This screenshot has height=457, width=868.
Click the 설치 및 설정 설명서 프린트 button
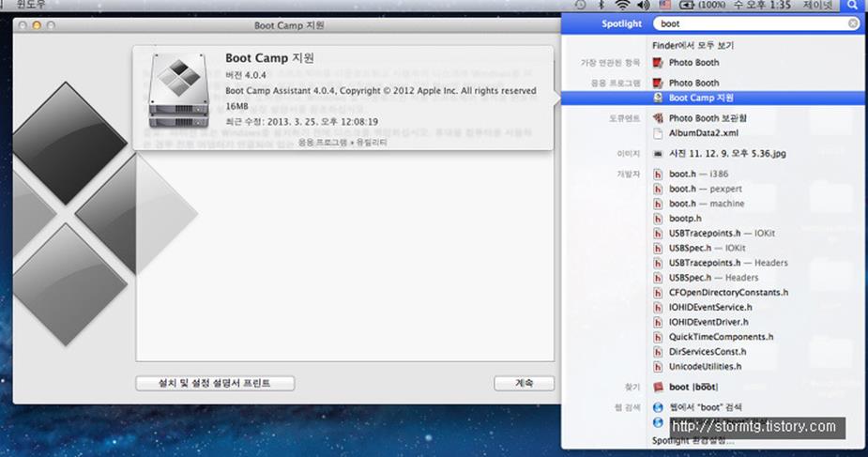(215, 383)
